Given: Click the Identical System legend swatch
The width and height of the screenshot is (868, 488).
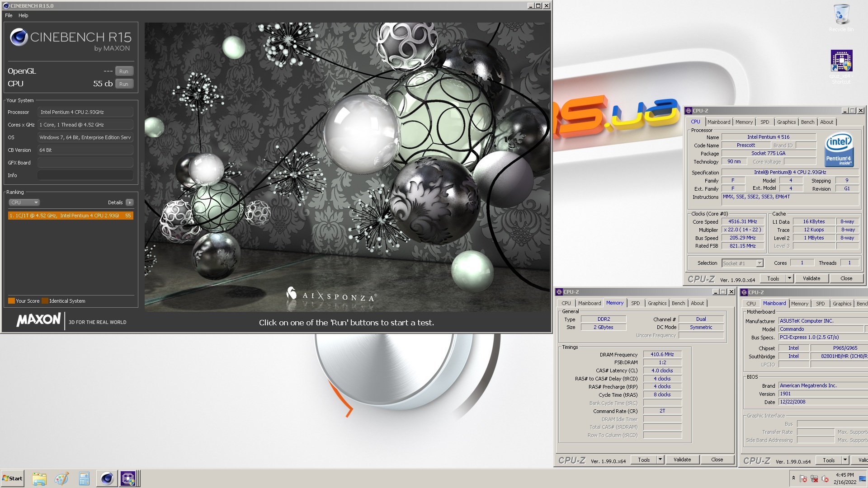Looking at the screenshot, I should (45, 301).
